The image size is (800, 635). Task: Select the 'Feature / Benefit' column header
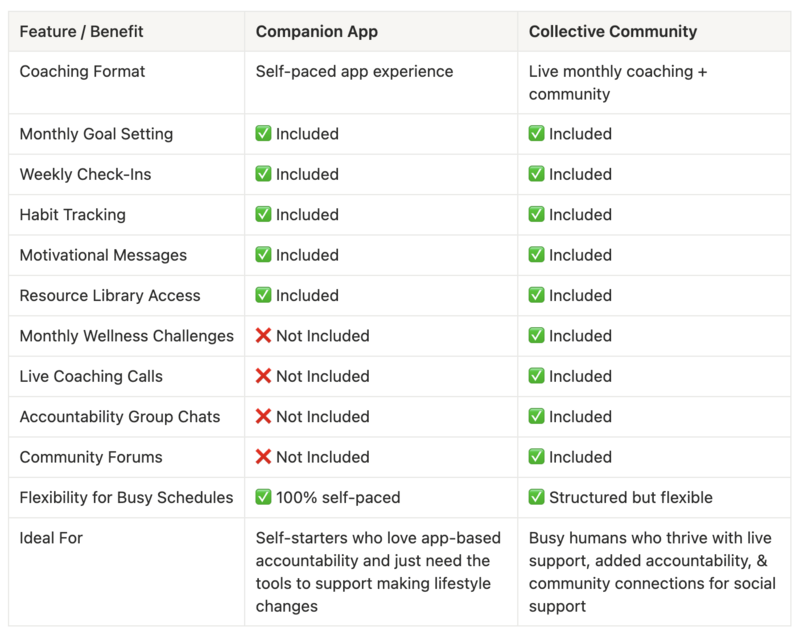[81, 31]
